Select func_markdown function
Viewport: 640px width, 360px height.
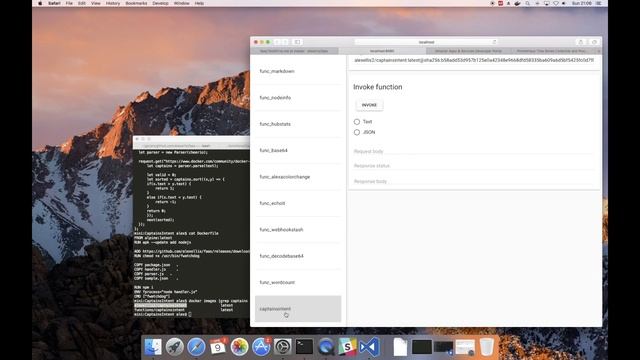(x=298, y=71)
